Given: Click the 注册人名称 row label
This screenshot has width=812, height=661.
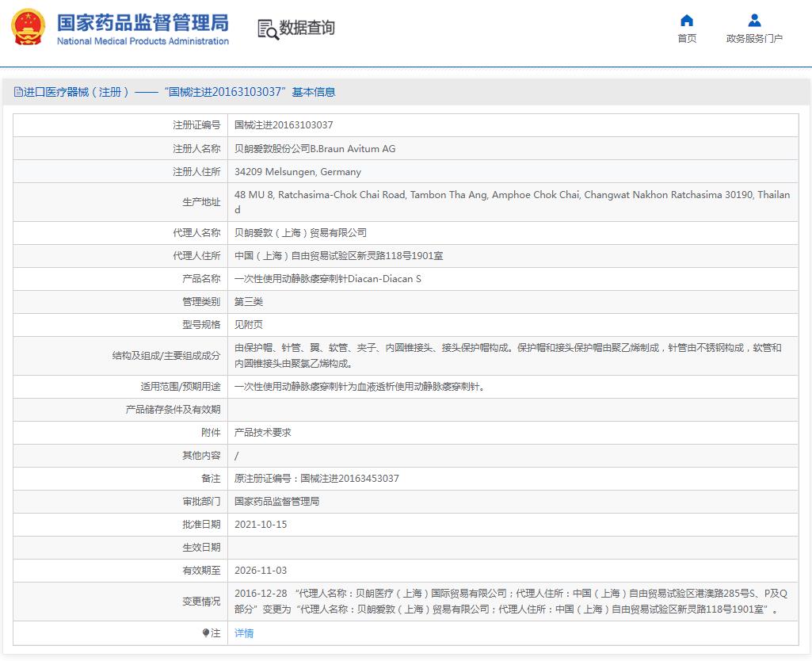Looking at the screenshot, I should click(x=196, y=149).
